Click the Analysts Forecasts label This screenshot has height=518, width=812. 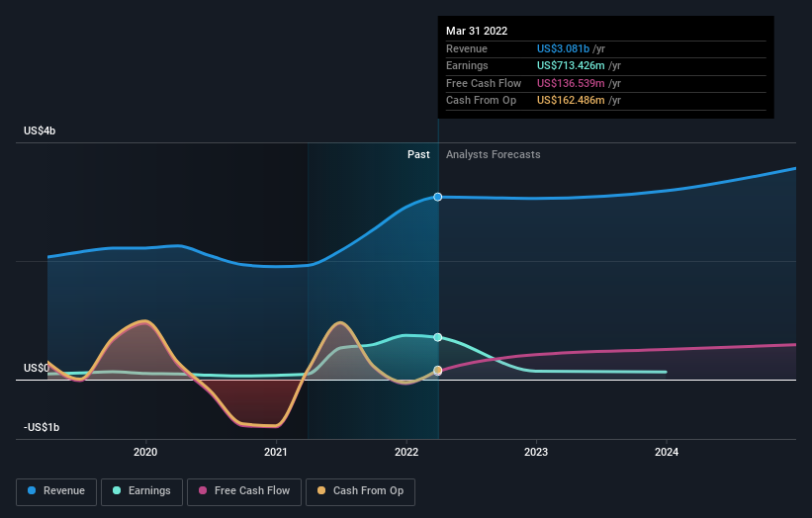point(493,155)
